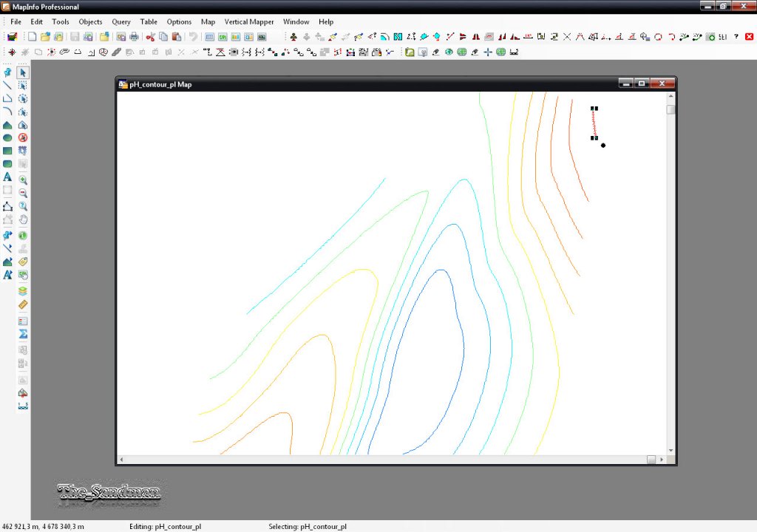Open the Vertical Mapper menu
Image resolution: width=757 pixels, height=532 pixels.
tap(248, 21)
